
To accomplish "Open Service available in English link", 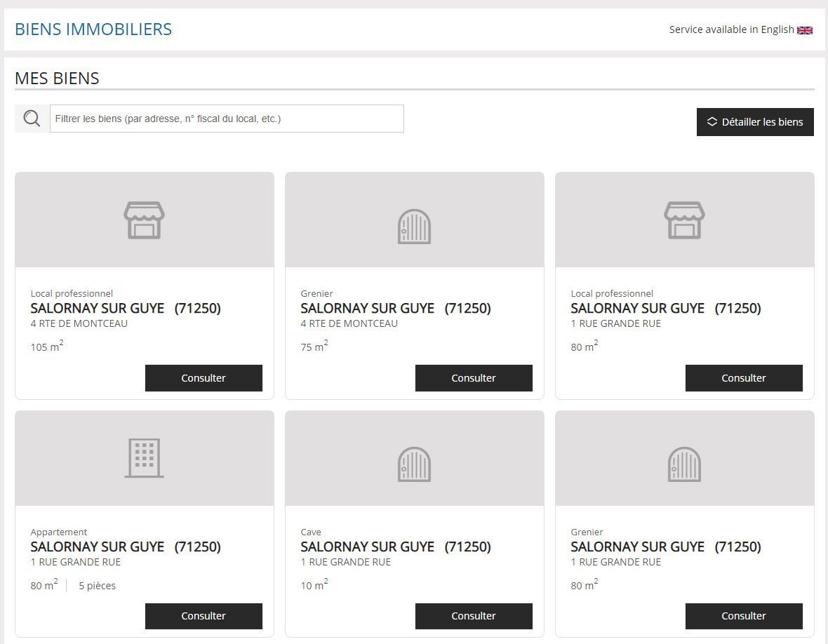I will pyautogui.click(x=731, y=29).
